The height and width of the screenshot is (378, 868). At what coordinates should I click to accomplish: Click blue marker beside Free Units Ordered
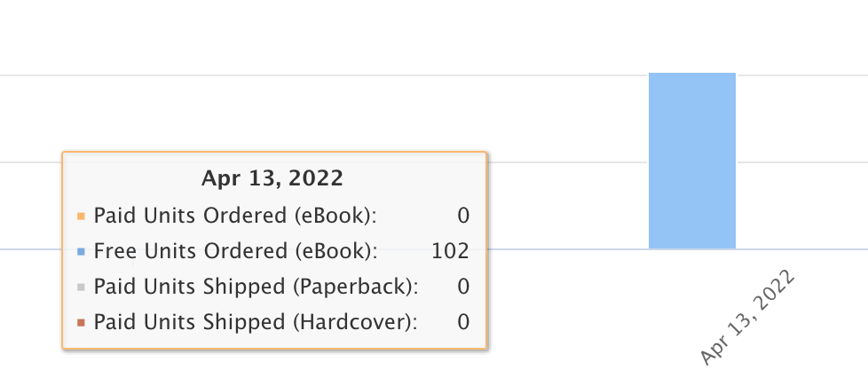pyautogui.click(x=82, y=252)
